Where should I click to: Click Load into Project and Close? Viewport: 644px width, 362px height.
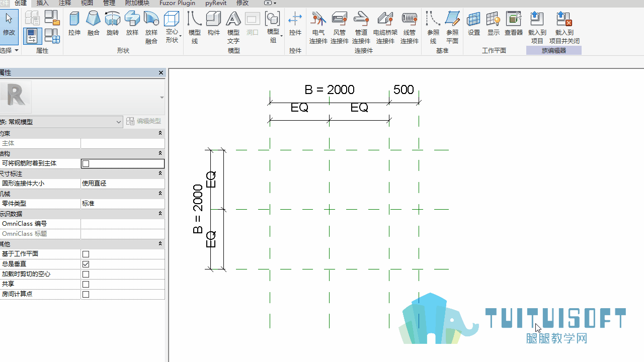564,28
